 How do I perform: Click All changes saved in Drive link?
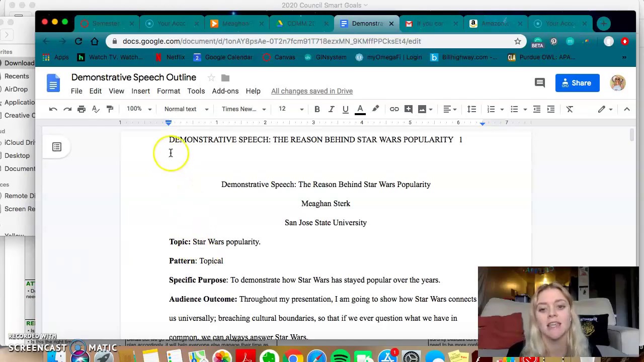(x=312, y=91)
